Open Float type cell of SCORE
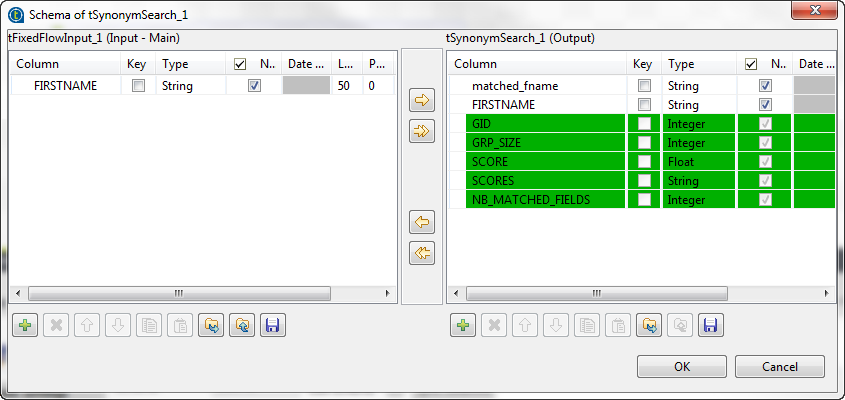The image size is (845, 400). tap(699, 162)
